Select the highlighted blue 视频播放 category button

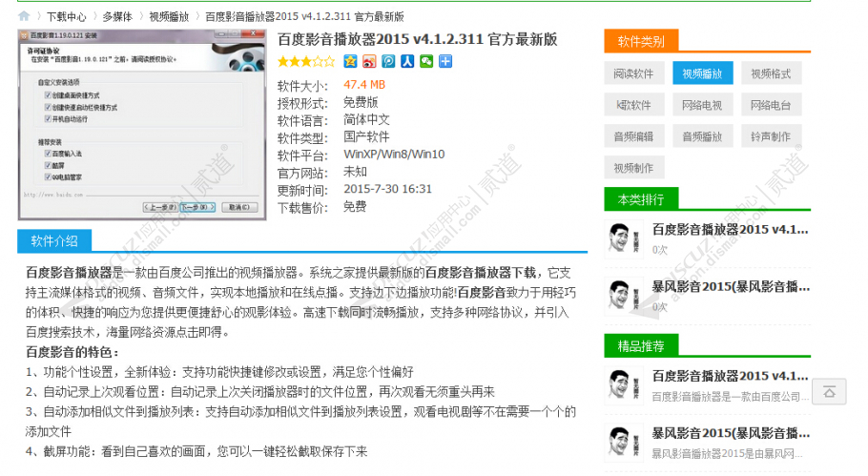pyautogui.click(x=702, y=73)
